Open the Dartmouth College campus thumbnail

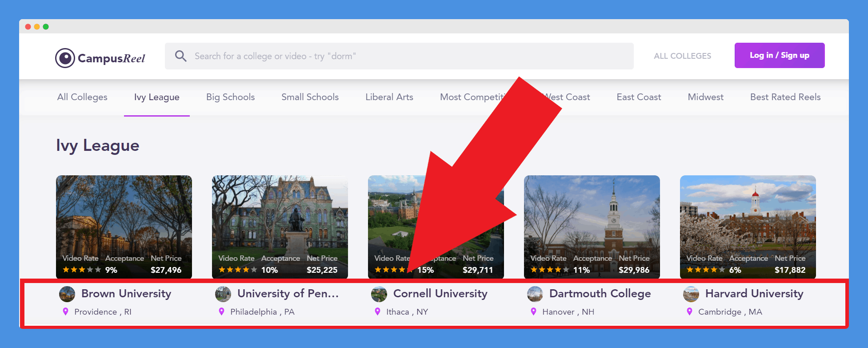pos(592,227)
